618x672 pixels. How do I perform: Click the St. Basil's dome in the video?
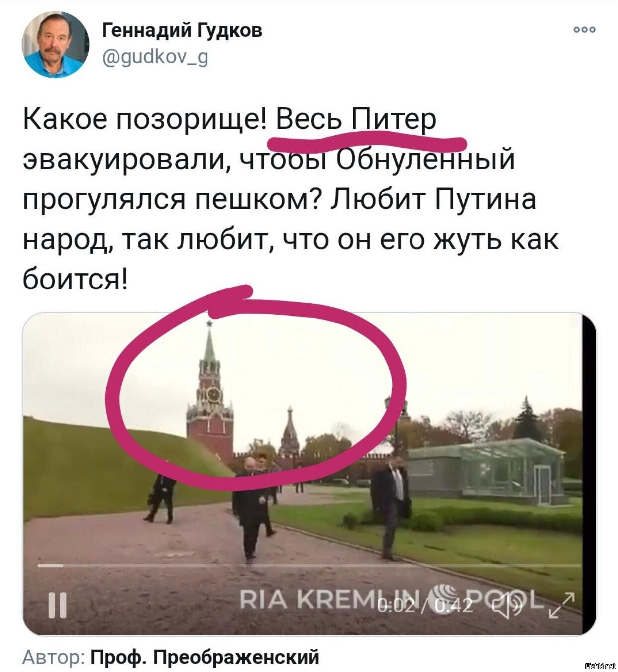(x=289, y=431)
